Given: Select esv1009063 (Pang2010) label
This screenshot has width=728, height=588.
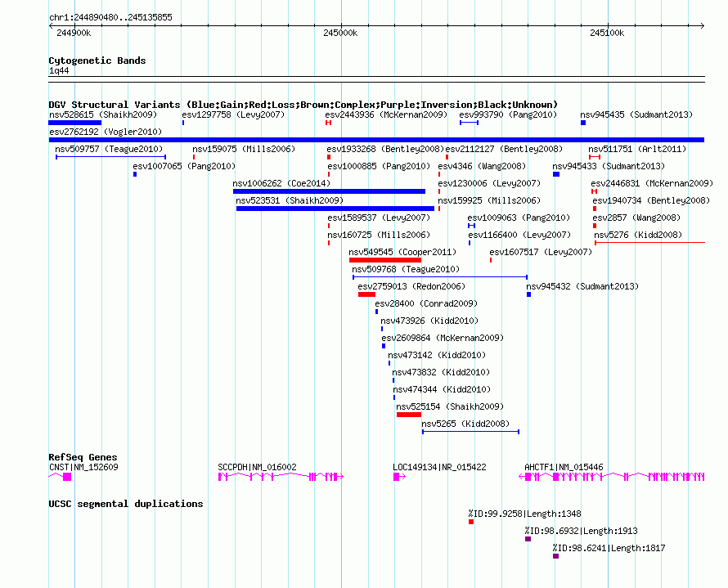Looking at the screenshot, I should click(x=519, y=218).
